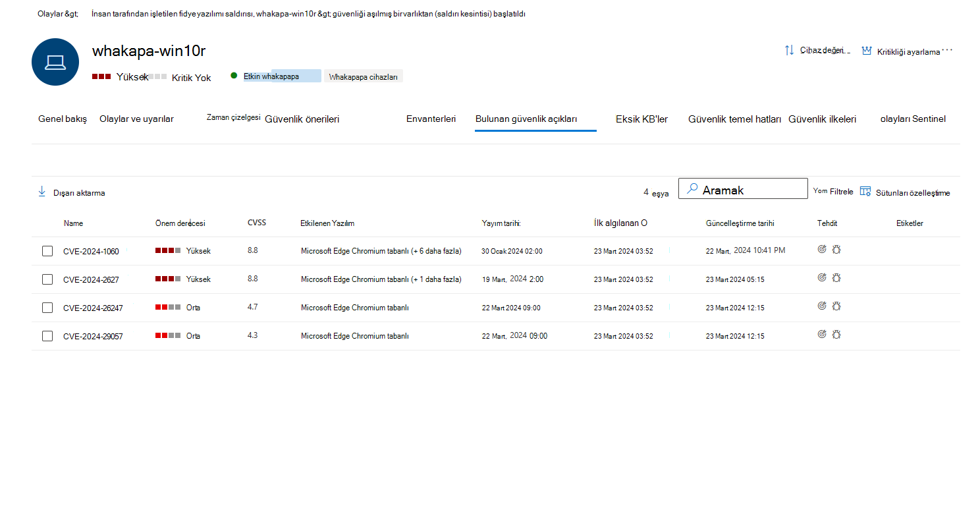Click the target threat icon for CVE-2024-29057
The image size is (980, 506).
click(x=822, y=334)
